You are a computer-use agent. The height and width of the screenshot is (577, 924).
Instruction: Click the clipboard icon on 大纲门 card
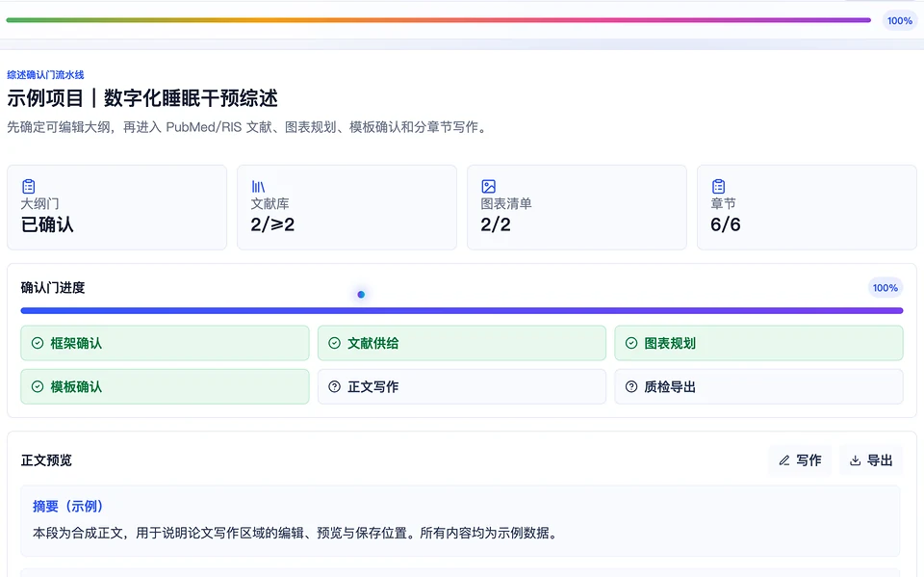[x=28, y=187]
